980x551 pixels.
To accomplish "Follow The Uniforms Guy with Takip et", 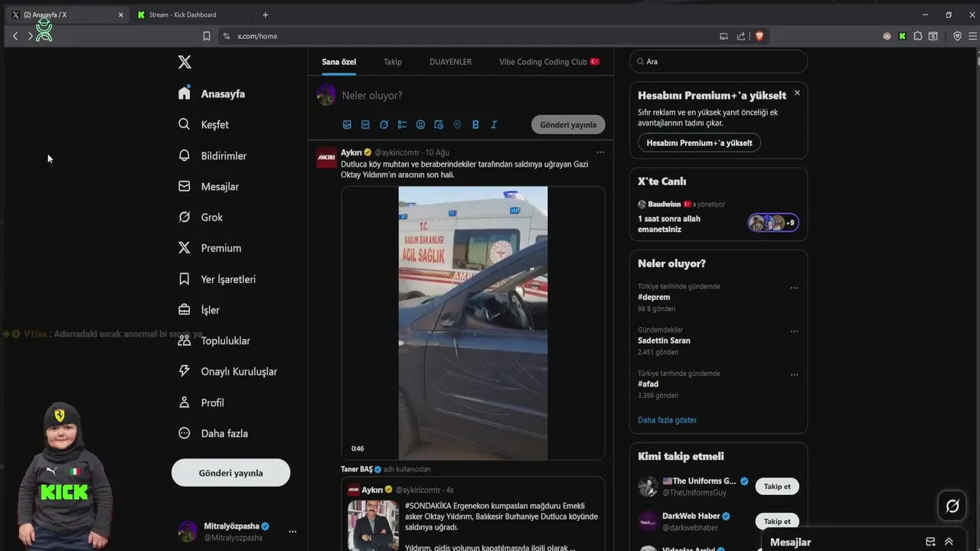I will click(x=777, y=487).
